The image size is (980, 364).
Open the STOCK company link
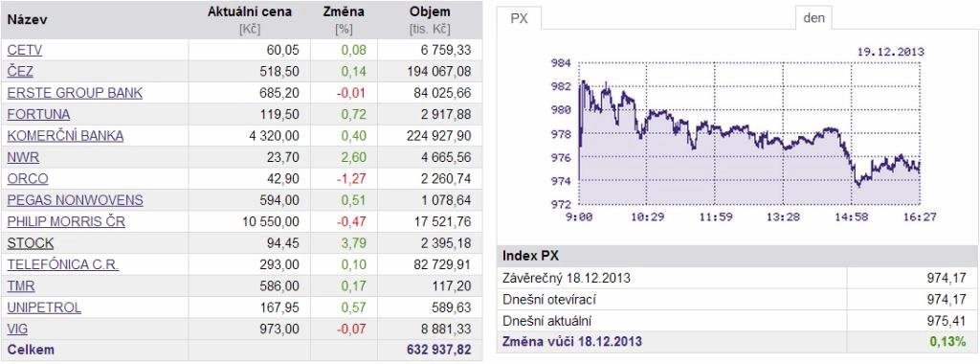[31, 242]
